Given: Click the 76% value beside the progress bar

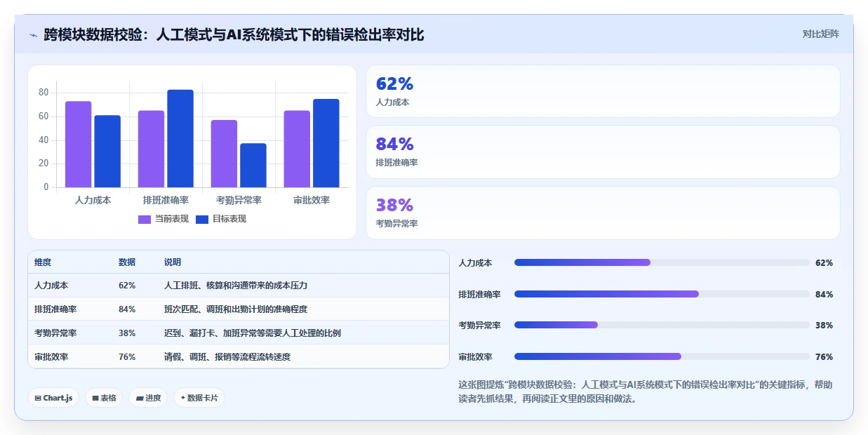Looking at the screenshot, I should (824, 357).
